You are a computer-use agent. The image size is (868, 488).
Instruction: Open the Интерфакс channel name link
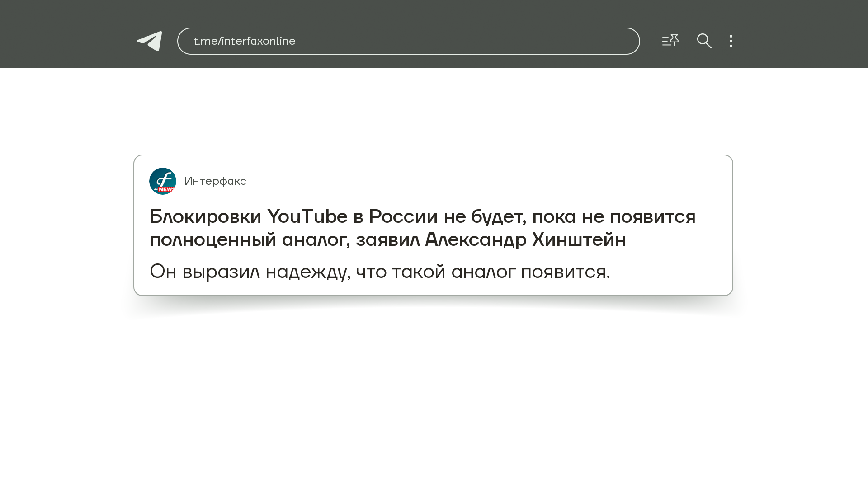point(215,181)
